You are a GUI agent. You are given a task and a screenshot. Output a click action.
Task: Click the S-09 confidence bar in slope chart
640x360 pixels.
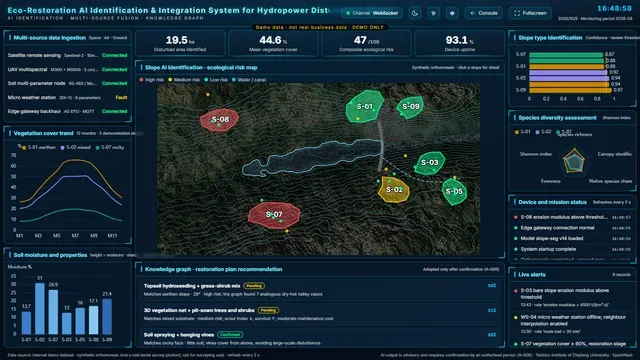pos(570,90)
